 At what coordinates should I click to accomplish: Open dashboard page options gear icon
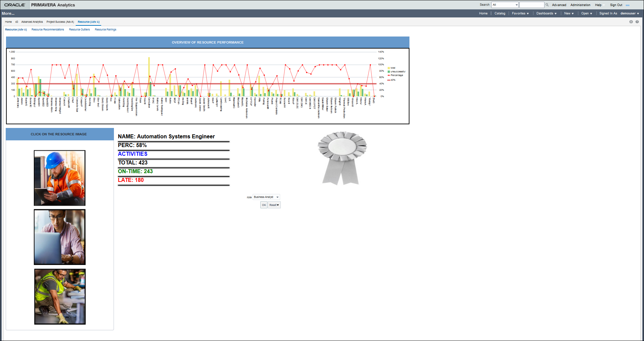[631, 22]
